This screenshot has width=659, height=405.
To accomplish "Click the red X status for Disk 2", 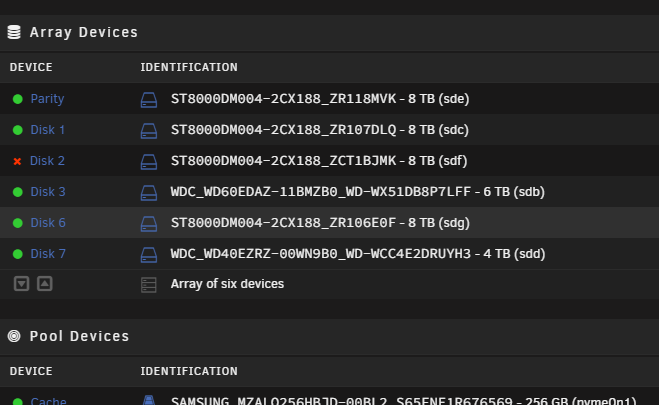I will click(17, 161).
